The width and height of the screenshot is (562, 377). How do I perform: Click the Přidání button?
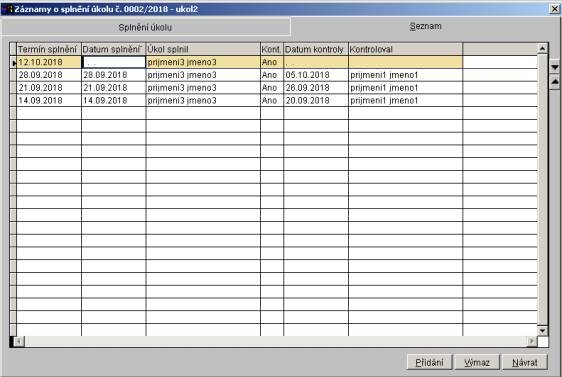click(429, 362)
